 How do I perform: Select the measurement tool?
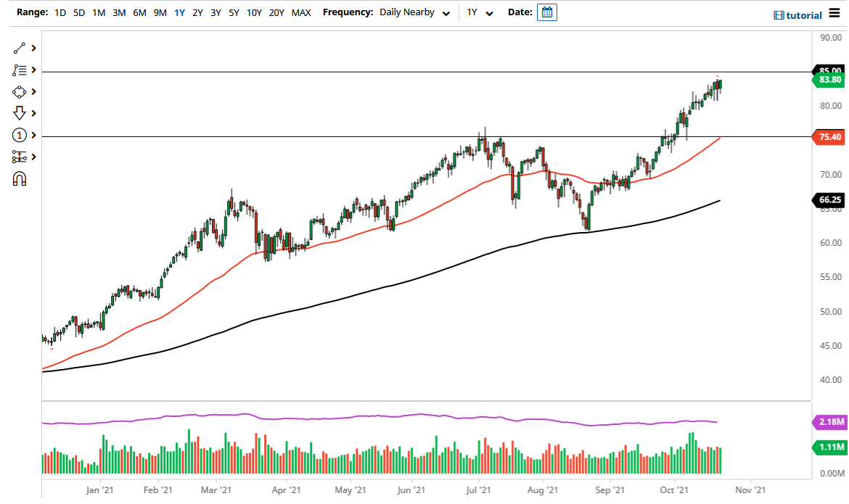tap(20, 157)
